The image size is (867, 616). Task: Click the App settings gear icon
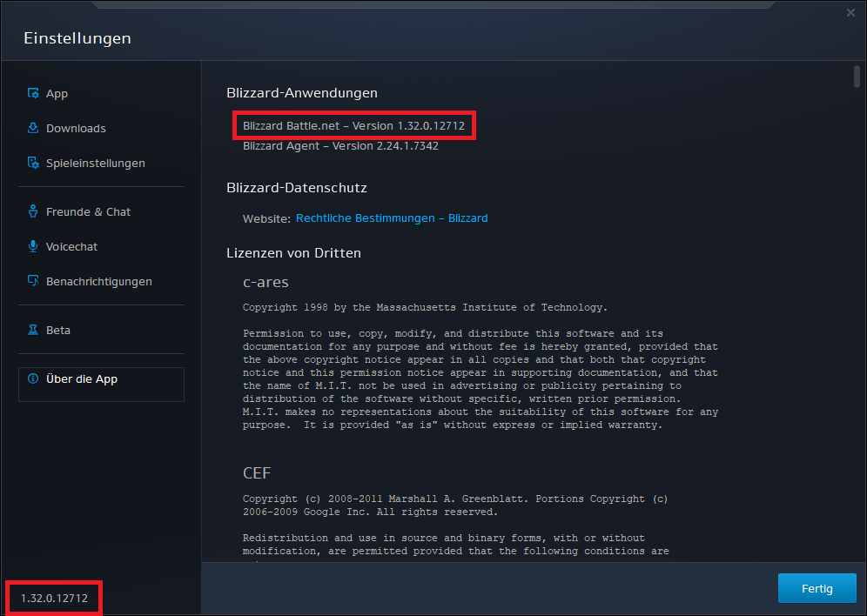coord(33,93)
